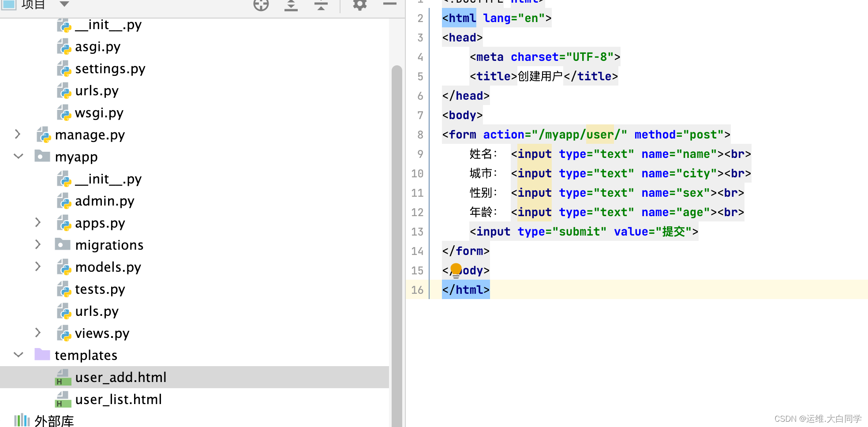
Task: Click the Python icon of settings.py
Action: tap(64, 68)
